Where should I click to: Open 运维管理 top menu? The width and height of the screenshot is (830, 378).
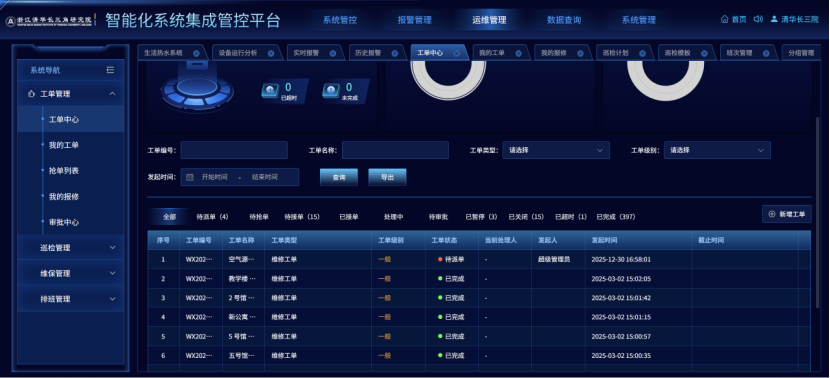click(489, 20)
